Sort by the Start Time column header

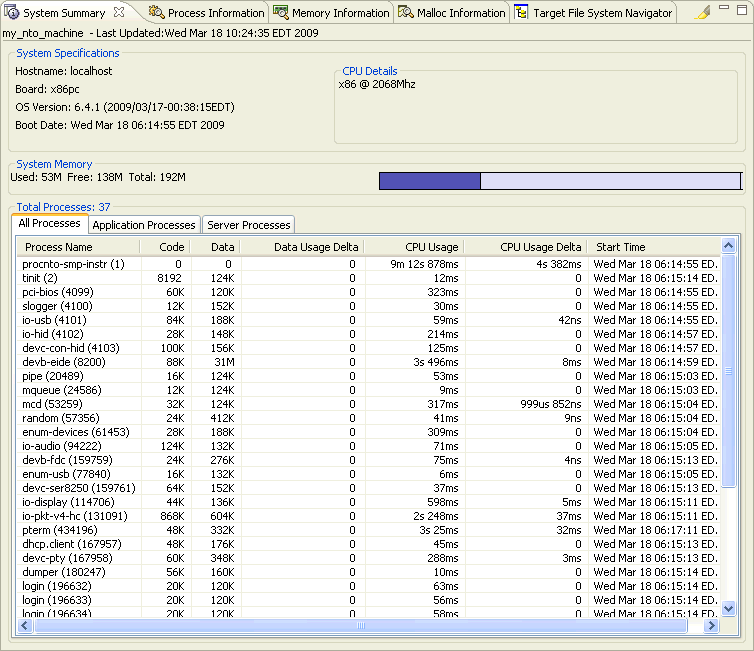coord(620,247)
